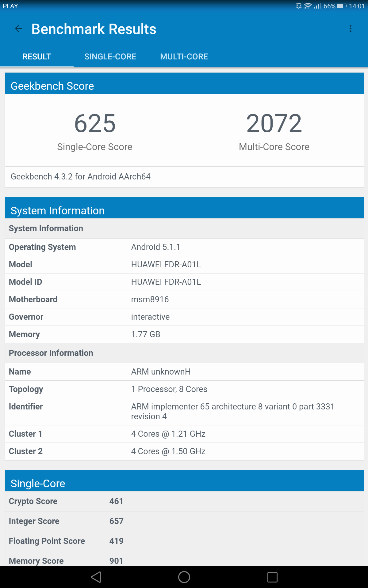Select the ARM implementer Identifier text
This screenshot has width=368, height=588.
pyautogui.click(x=233, y=412)
